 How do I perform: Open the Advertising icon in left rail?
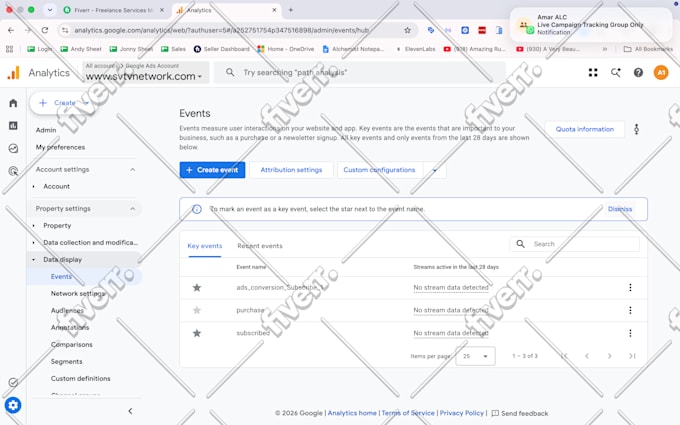[13, 171]
